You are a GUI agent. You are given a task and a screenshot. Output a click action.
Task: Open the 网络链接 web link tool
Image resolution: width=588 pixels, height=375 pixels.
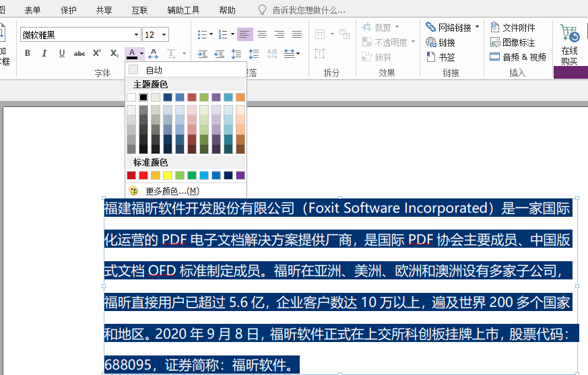click(448, 28)
